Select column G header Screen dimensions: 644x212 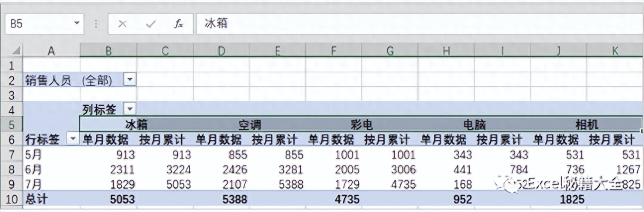[390, 51]
